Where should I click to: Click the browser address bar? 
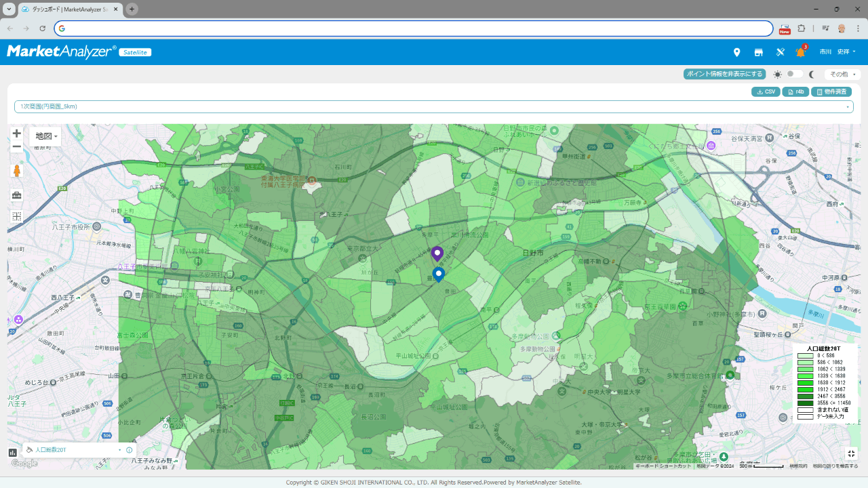pos(414,28)
